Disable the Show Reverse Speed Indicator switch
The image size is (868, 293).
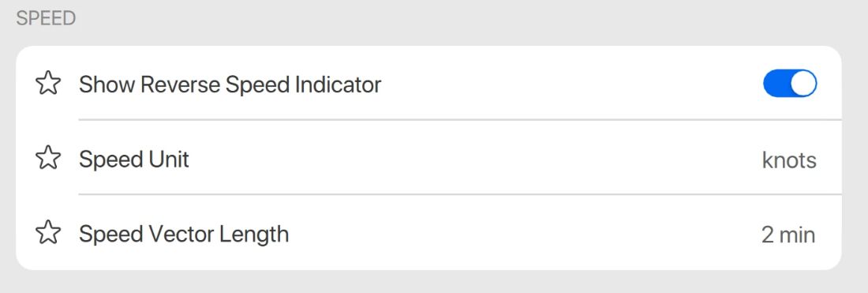click(x=790, y=84)
